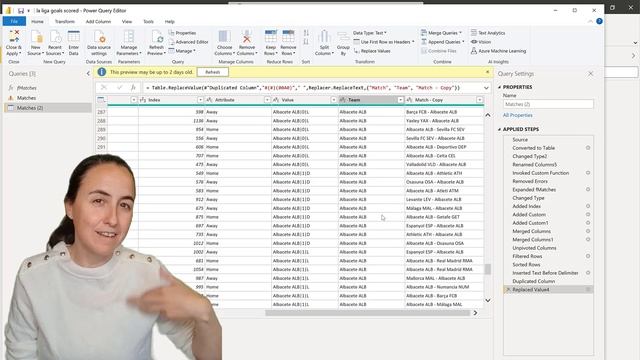
Task: Click Remove Columns icon
Action: coord(247,37)
